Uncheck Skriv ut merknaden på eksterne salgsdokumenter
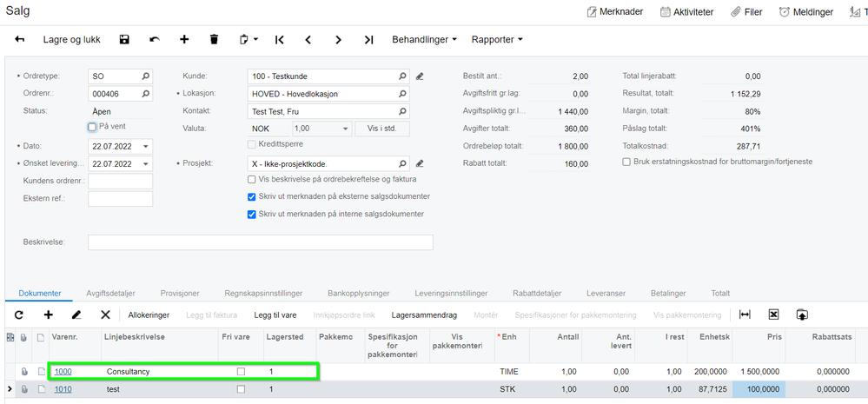 (x=251, y=197)
